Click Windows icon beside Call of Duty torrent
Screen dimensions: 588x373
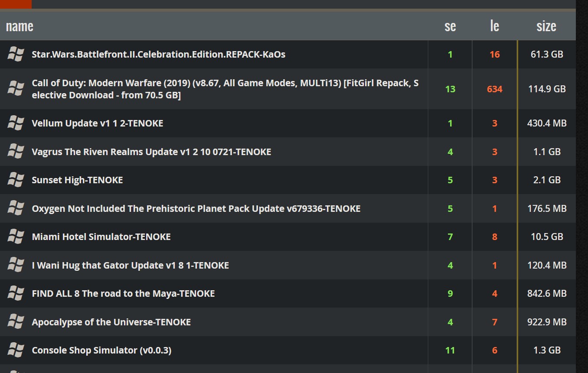click(x=16, y=89)
